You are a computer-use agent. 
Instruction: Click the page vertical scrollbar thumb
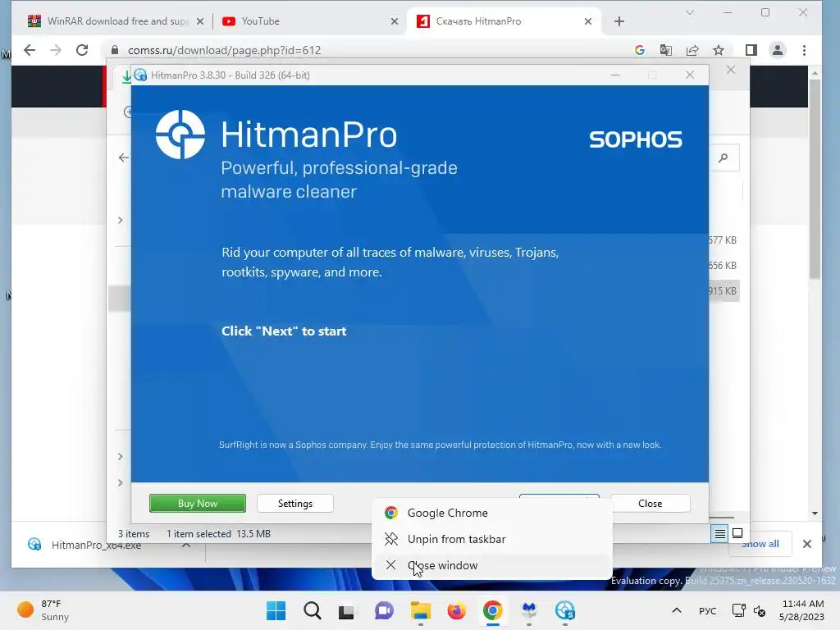[x=815, y=180]
